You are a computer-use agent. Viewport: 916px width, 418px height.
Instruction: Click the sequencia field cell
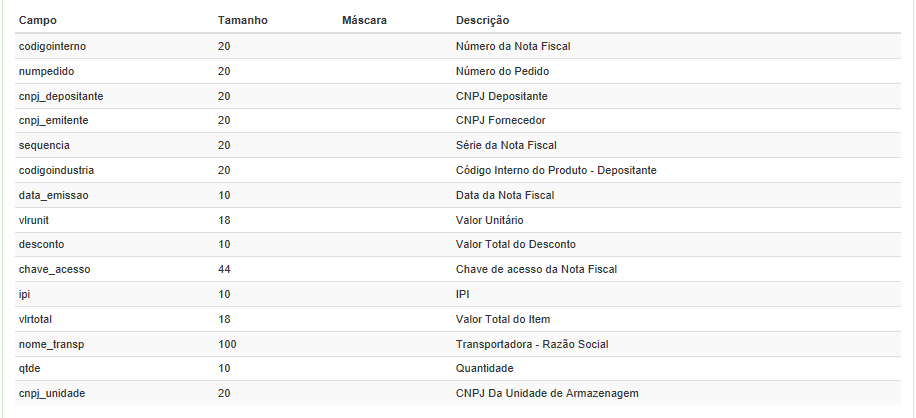pyautogui.click(x=44, y=146)
